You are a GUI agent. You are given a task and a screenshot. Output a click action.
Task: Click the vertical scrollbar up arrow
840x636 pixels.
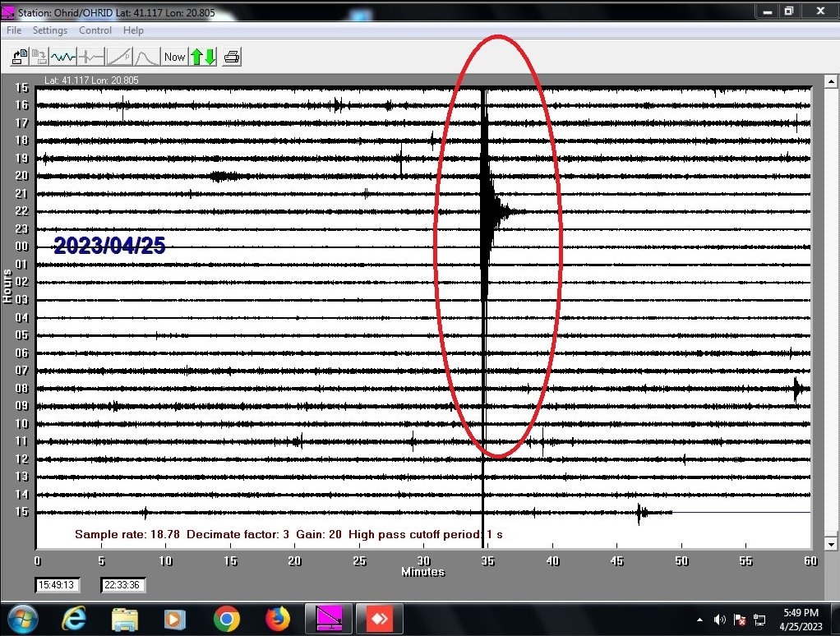[831, 82]
